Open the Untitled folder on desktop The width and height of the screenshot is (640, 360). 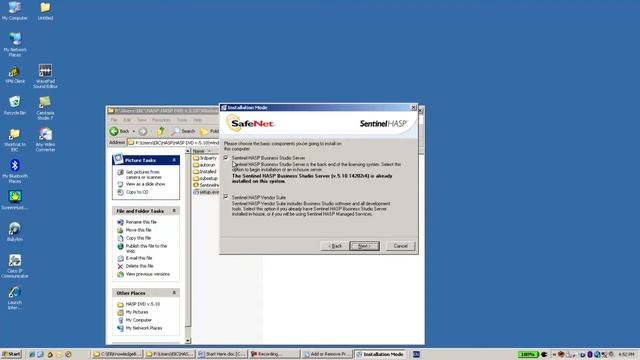(x=45, y=11)
